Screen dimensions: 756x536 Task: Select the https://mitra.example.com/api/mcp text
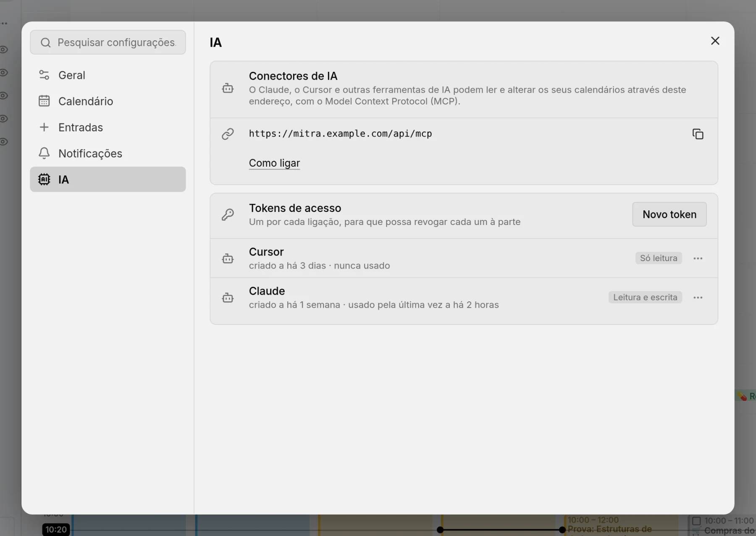pyautogui.click(x=340, y=133)
